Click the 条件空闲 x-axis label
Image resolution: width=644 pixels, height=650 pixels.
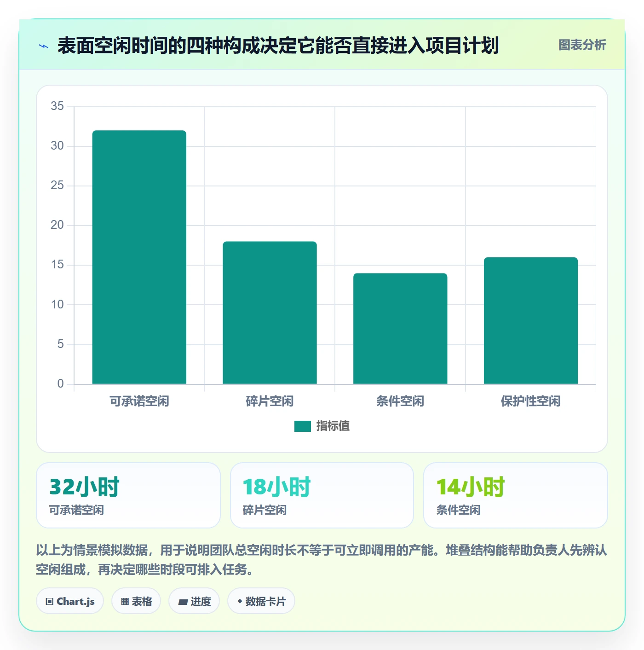point(400,401)
